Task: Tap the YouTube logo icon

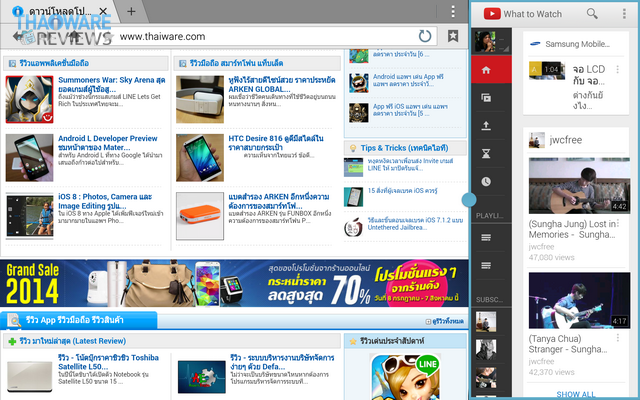Action: [492, 13]
